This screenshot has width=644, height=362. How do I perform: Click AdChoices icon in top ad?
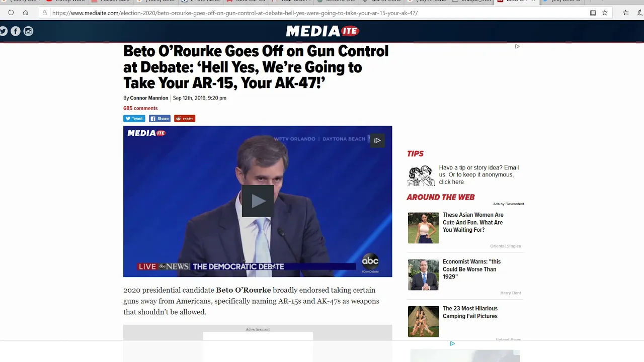[x=517, y=46]
